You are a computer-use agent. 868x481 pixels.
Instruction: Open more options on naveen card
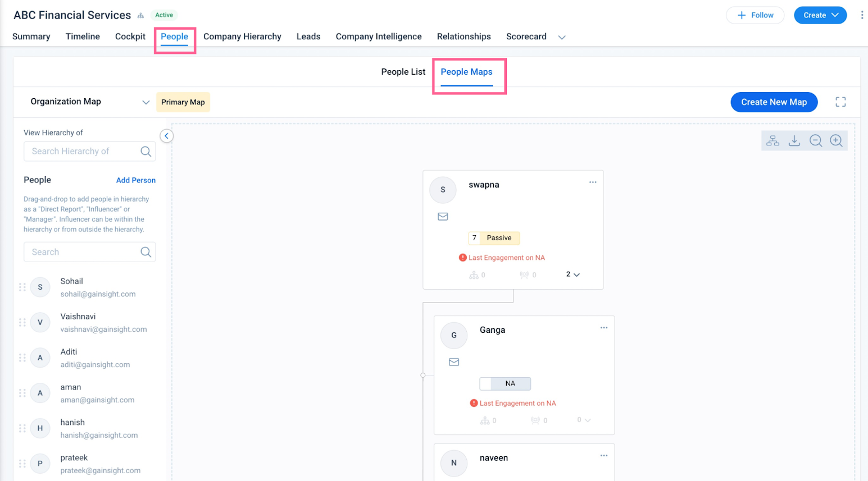click(x=604, y=456)
